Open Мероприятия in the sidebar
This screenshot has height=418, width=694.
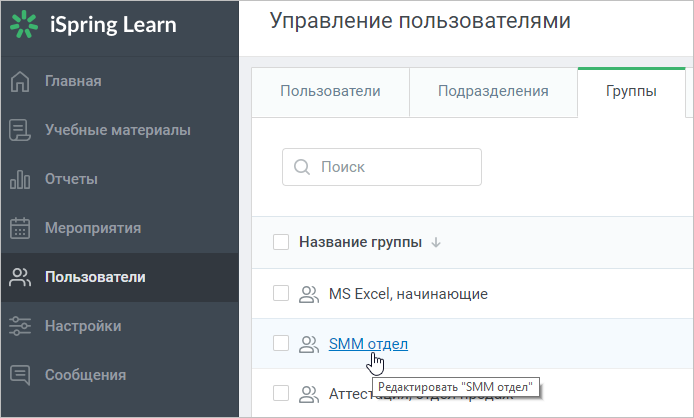point(120,228)
